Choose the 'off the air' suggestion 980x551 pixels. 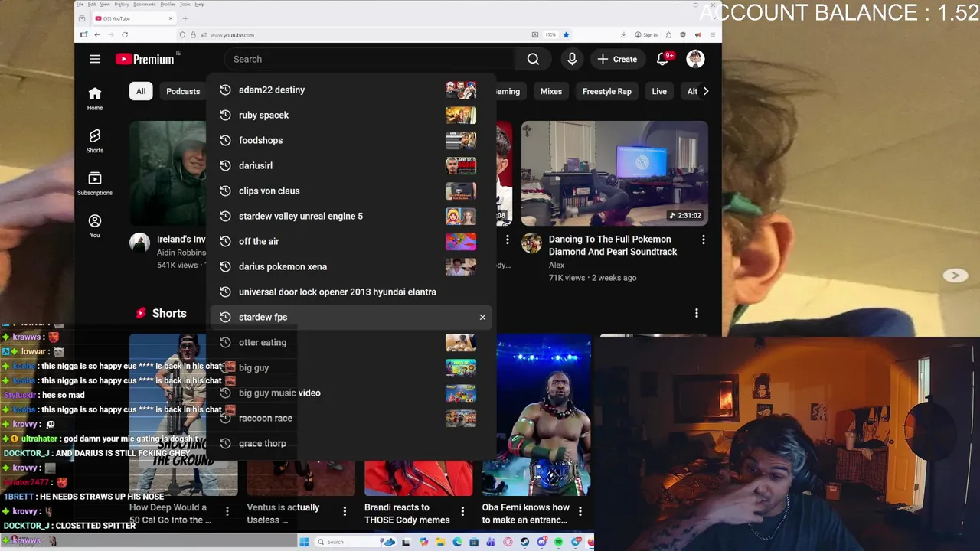(x=352, y=241)
